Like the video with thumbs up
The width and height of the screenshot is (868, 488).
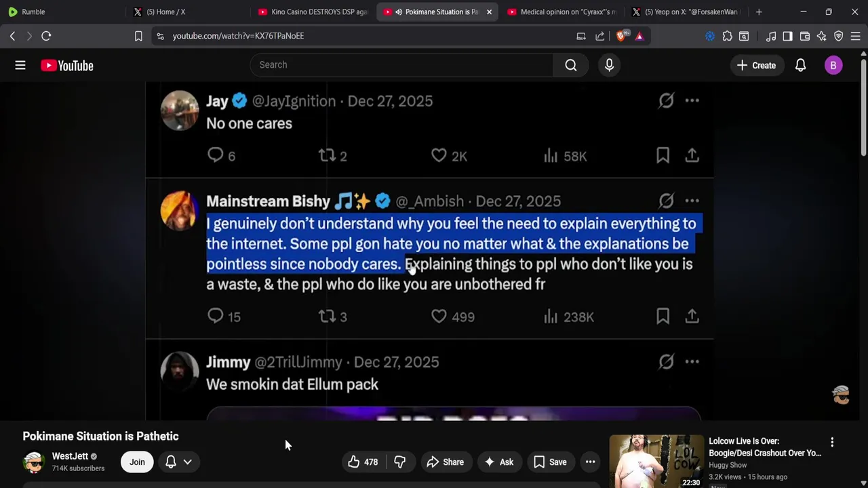coord(363,462)
